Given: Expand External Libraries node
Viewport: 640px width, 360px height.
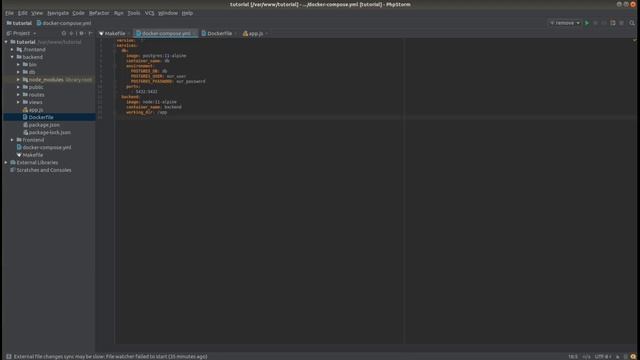Looking at the screenshot, I should (6, 162).
